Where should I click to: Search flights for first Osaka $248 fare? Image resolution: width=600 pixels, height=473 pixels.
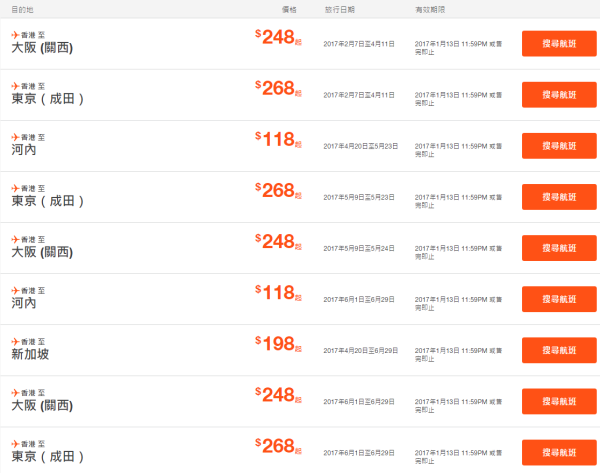pyautogui.click(x=559, y=44)
